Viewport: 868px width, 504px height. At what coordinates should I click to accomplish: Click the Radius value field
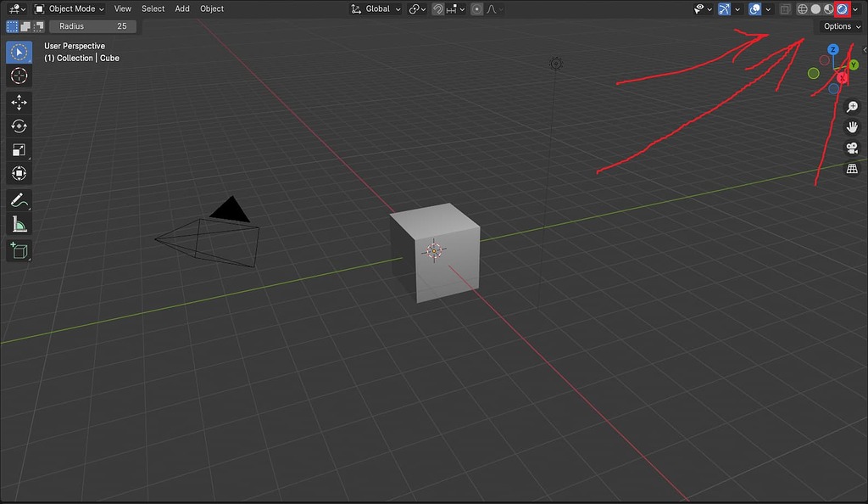92,26
